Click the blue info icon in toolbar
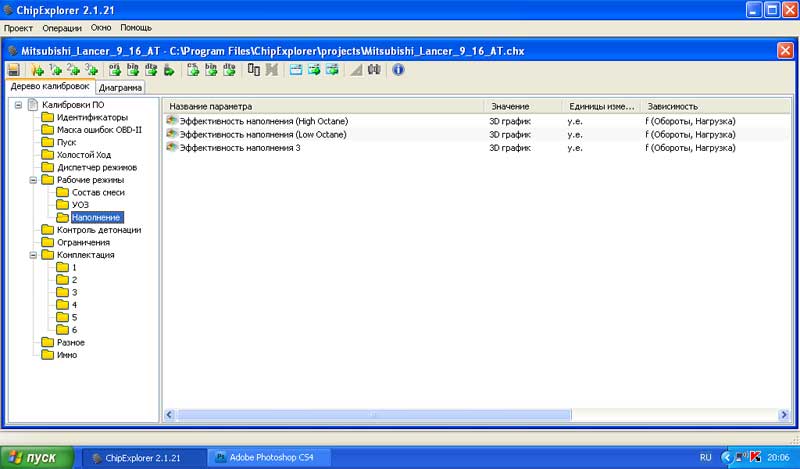This screenshot has height=469, width=800. point(398,70)
